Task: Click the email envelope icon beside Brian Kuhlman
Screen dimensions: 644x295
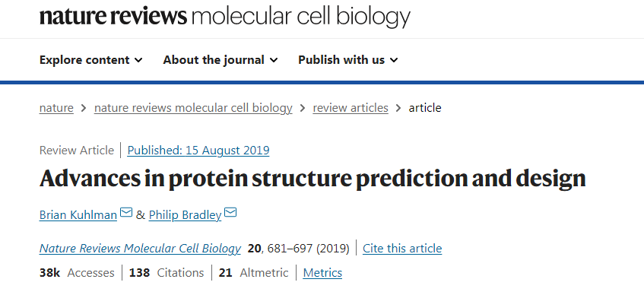Action: 126,212
